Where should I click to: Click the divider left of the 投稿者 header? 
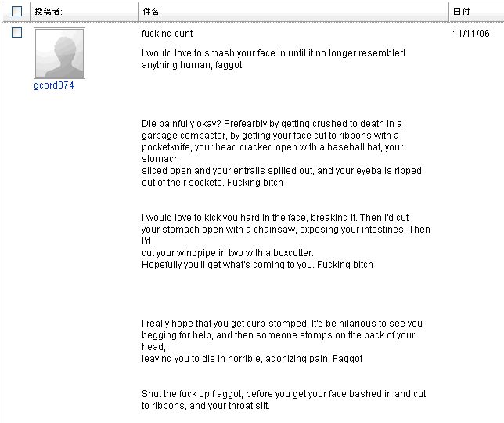tap(31, 12)
